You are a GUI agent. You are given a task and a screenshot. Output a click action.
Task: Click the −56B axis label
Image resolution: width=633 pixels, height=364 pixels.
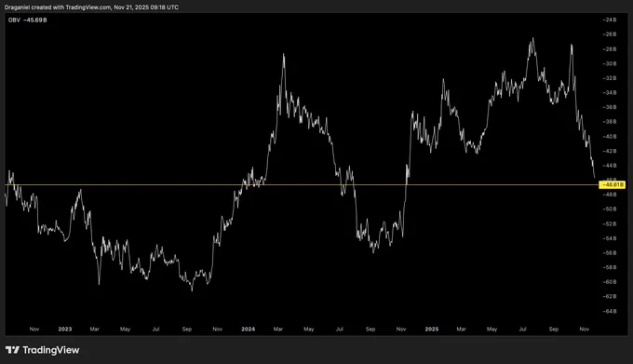point(610,252)
